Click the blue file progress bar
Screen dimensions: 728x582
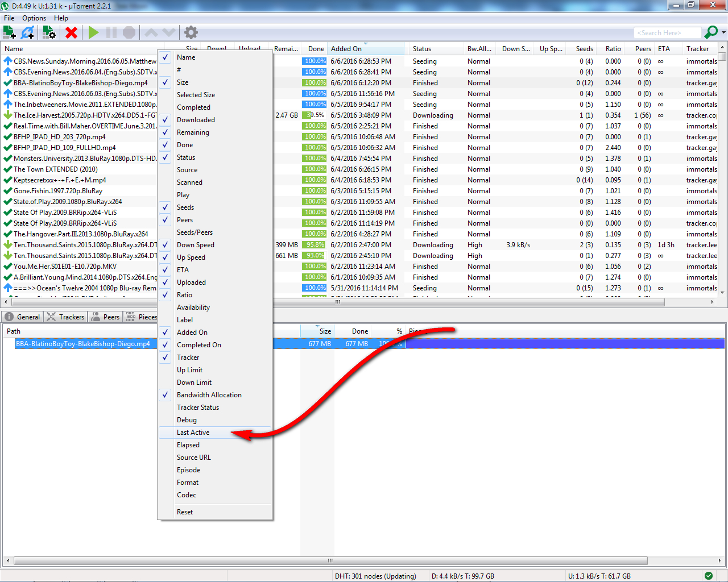pos(564,344)
